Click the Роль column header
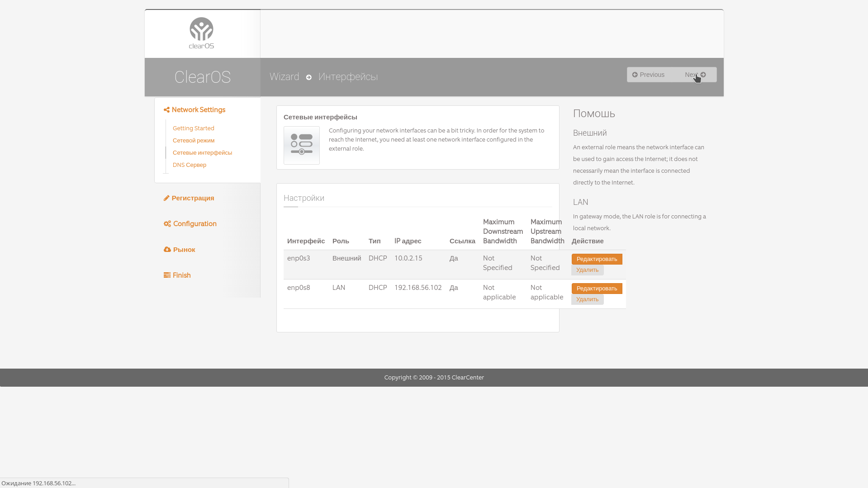Screen dimensions: 868x488 click(341, 241)
